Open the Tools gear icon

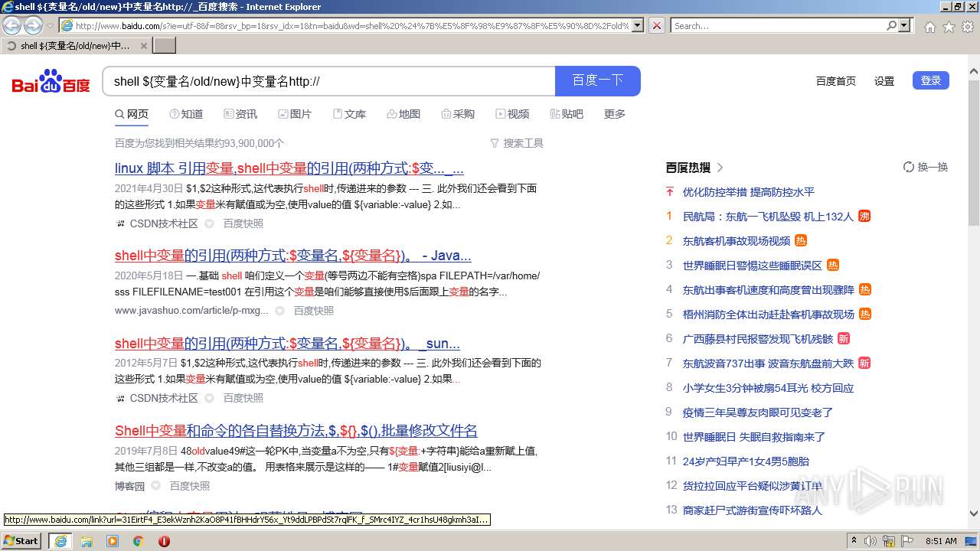[x=968, y=27]
